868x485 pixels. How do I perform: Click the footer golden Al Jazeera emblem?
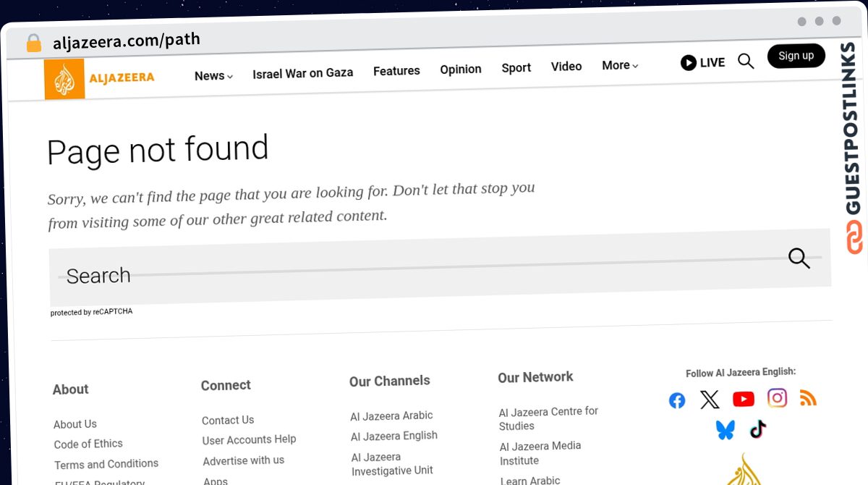coord(745,469)
